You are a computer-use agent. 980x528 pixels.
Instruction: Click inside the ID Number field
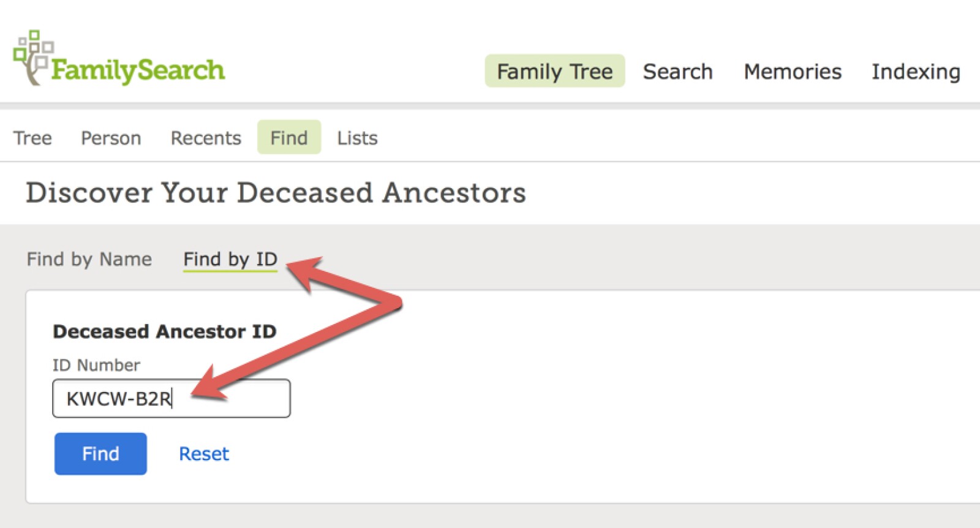(171, 398)
